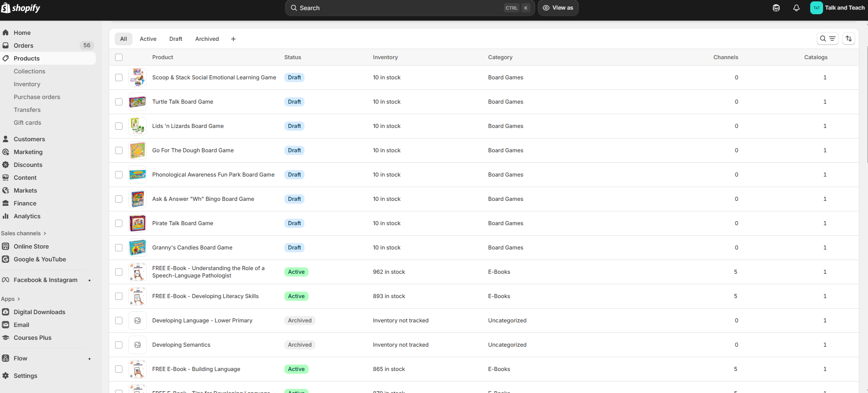Check the Pirate Talk Board Game checkbox
Screen dimensions: 868x393
pyautogui.click(x=119, y=223)
